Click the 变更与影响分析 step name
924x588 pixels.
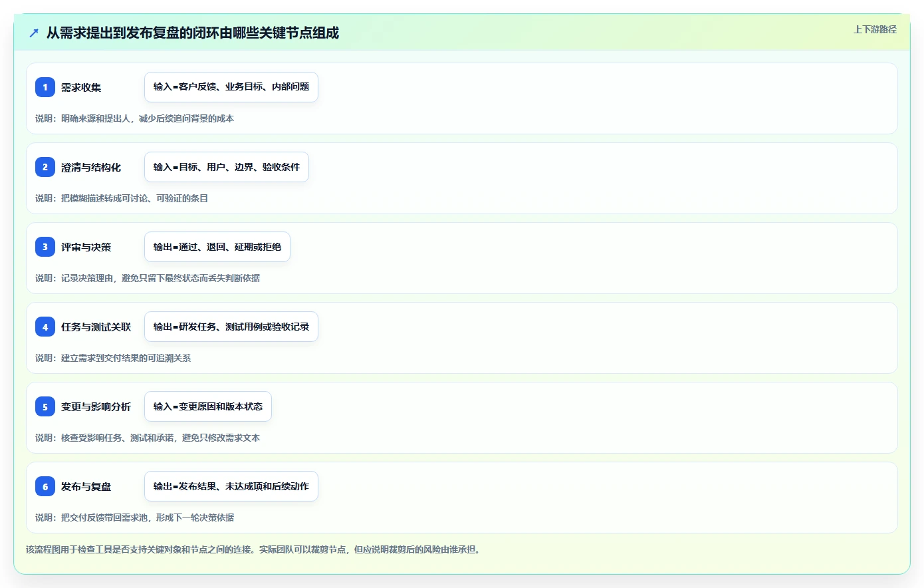point(96,406)
